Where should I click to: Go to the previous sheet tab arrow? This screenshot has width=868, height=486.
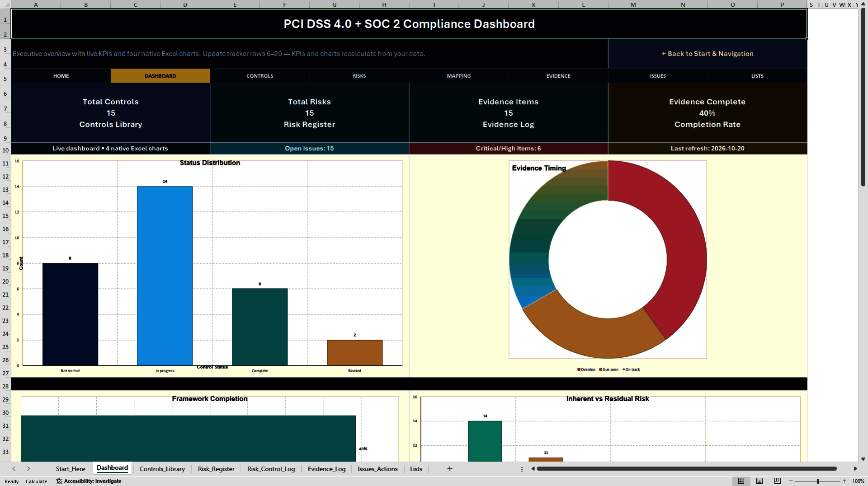[14, 469]
